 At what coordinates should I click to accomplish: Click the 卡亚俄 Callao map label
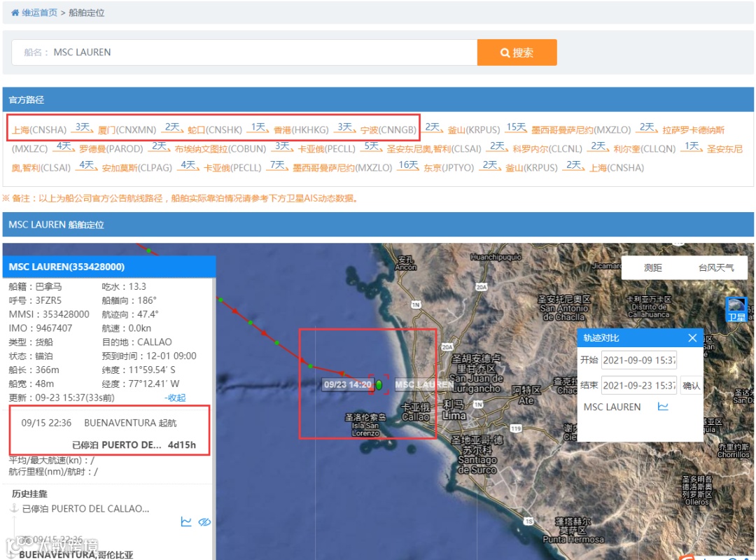pyautogui.click(x=414, y=412)
